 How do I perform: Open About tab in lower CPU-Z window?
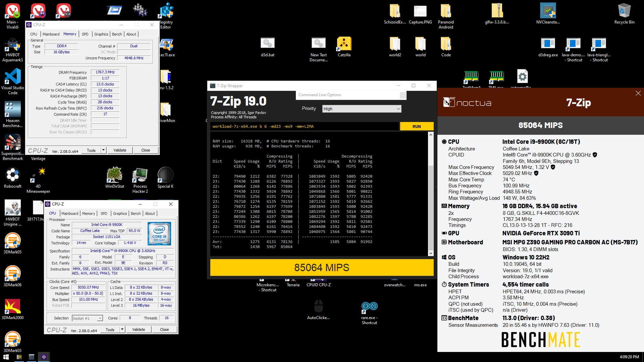150,214
